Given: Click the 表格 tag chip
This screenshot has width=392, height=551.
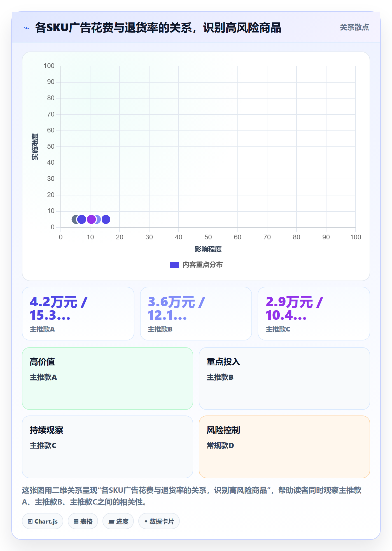Looking at the screenshot, I should 83,521.
